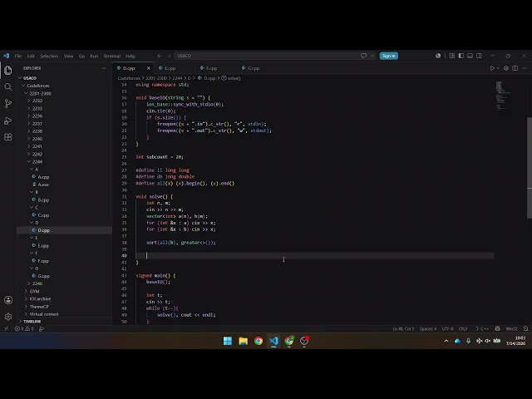The height and width of the screenshot is (399, 532).
Task: Go back with the navigation arrow
Action: coord(160,56)
